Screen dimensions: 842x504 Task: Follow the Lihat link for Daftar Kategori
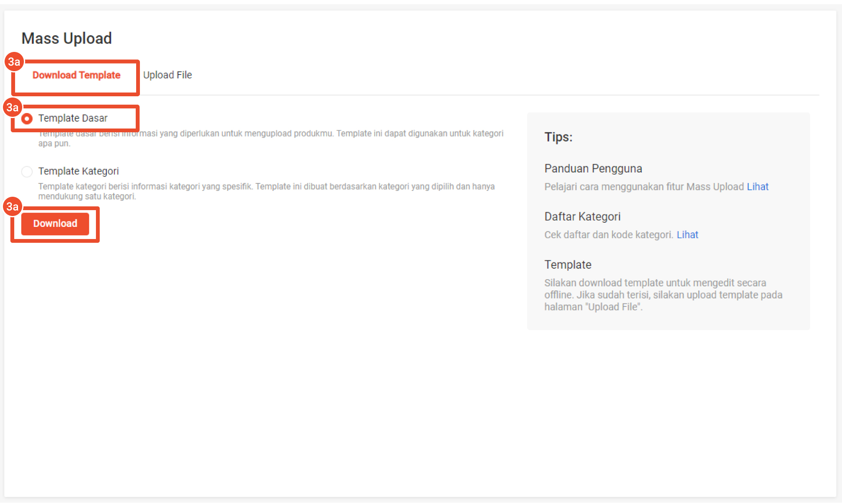(687, 235)
